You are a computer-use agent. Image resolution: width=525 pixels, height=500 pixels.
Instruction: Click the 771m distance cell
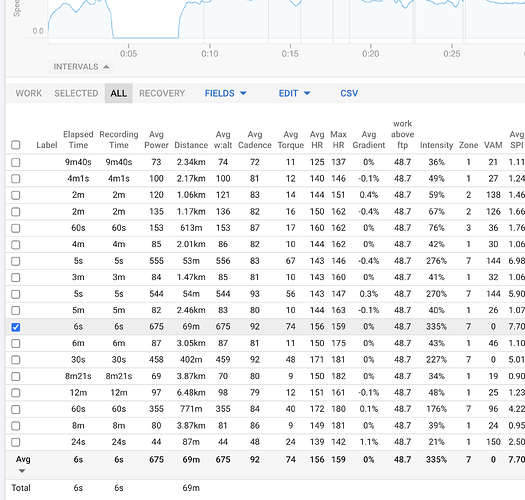pyautogui.click(x=191, y=409)
